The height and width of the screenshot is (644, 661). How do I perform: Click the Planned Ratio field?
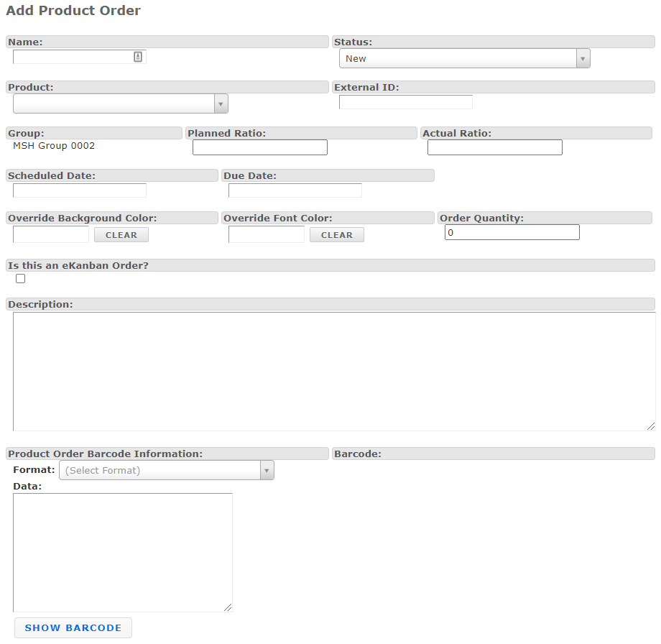click(260, 147)
